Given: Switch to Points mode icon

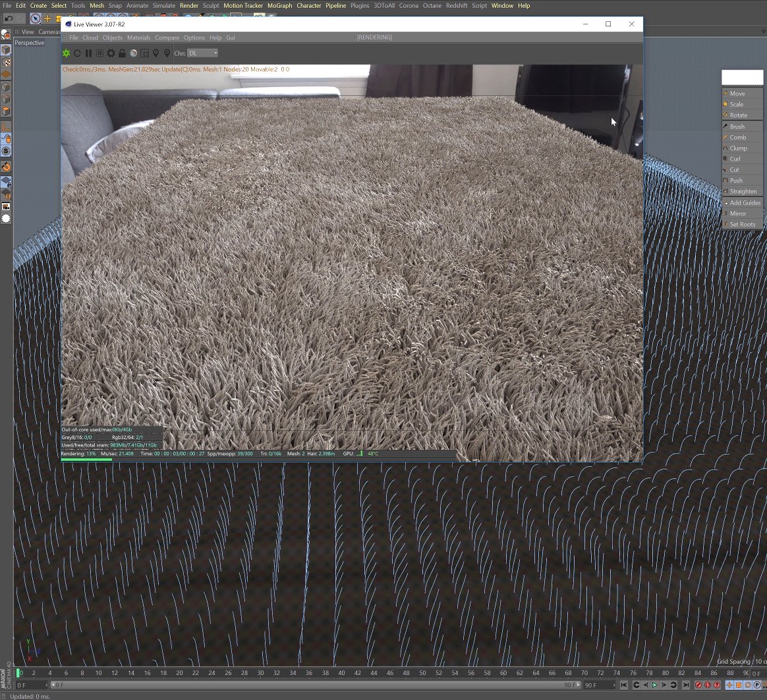Looking at the screenshot, I should point(6,86).
